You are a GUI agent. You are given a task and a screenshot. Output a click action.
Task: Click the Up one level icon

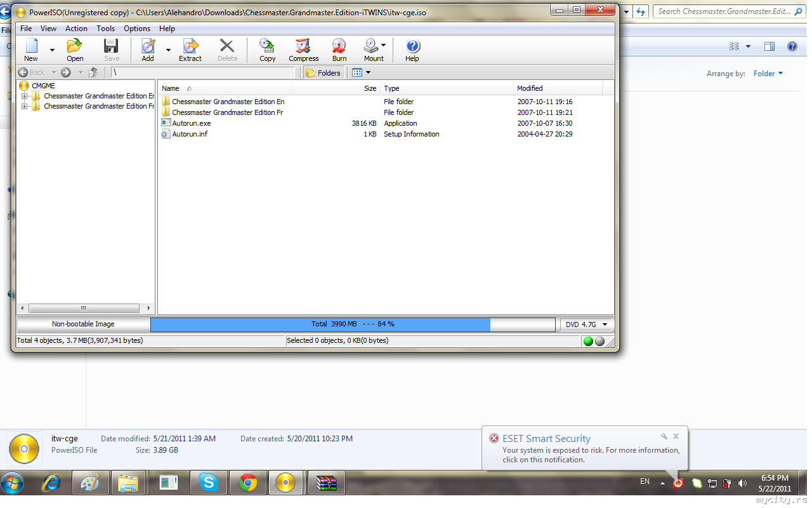[x=93, y=72]
